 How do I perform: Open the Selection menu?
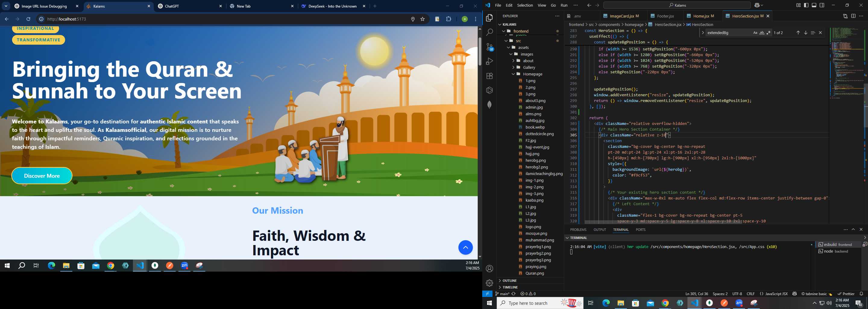(x=525, y=5)
